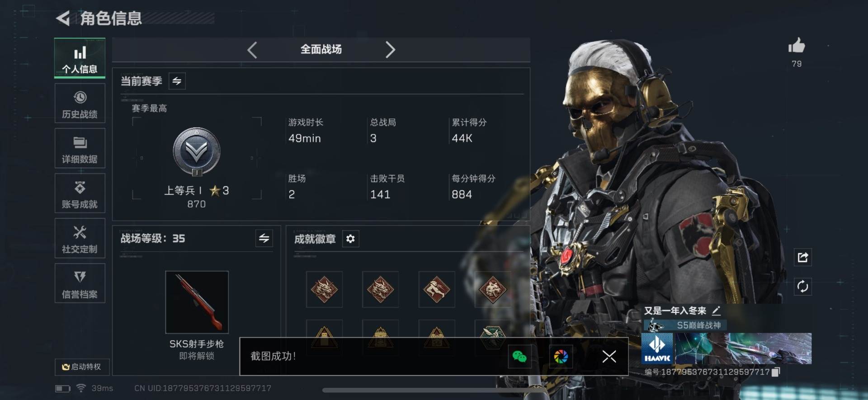Toggle the current season switch icon
Image resolution: width=868 pixels, height=400 pixels.
point(177,81)
